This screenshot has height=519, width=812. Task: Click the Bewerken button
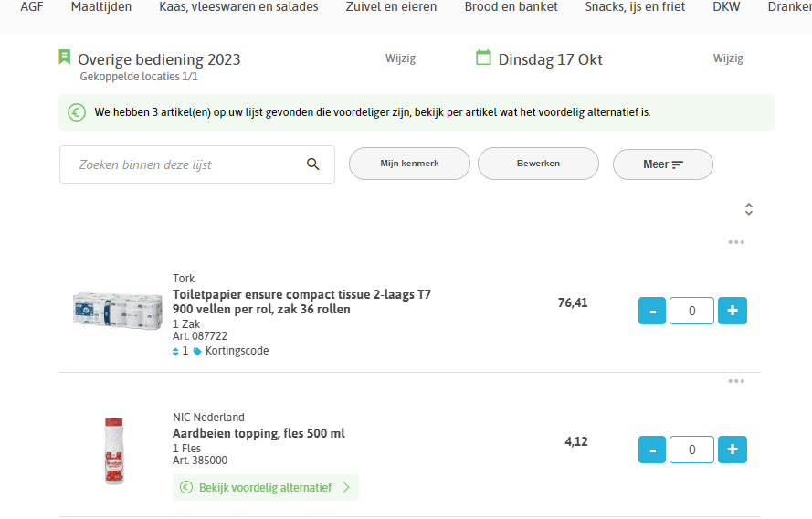[538, 164]
